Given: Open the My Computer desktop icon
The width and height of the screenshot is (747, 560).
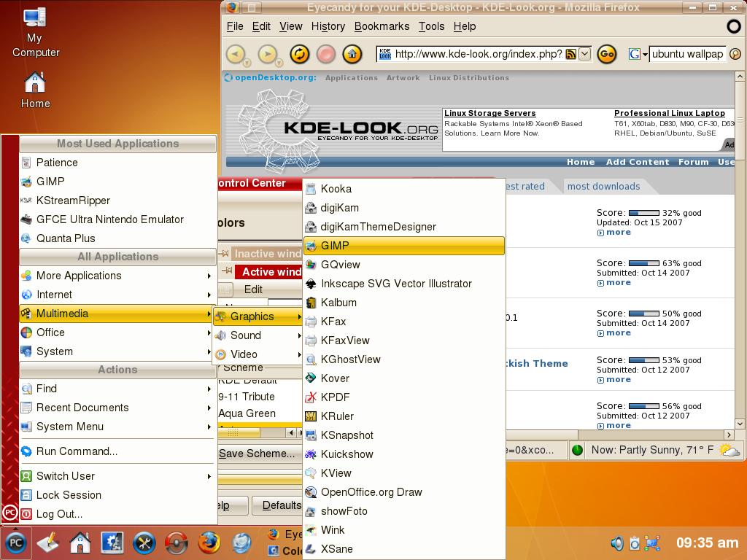Looking at the screenshot, I should click(x=35, y=32).
